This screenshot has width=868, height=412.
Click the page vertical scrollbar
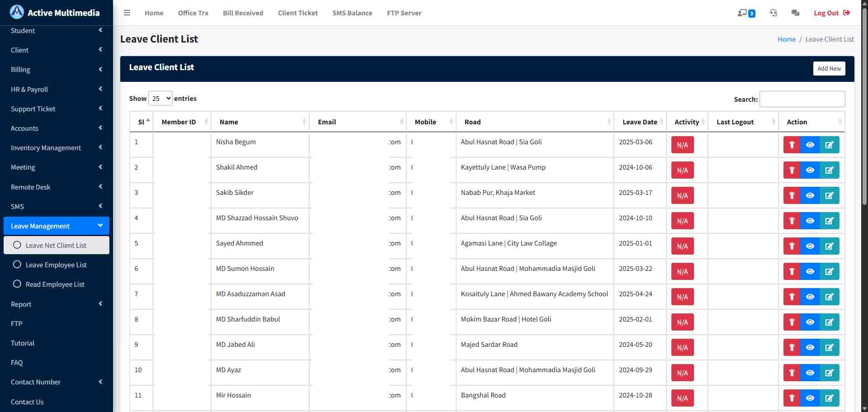(864, 206)
